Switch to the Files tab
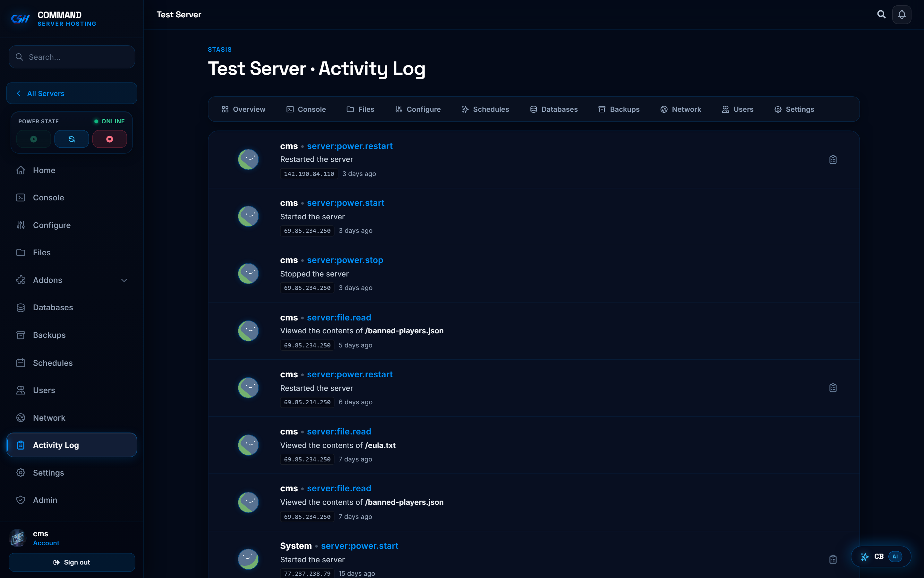Screen dimensions: 924x578 click(x=360, y=109)
